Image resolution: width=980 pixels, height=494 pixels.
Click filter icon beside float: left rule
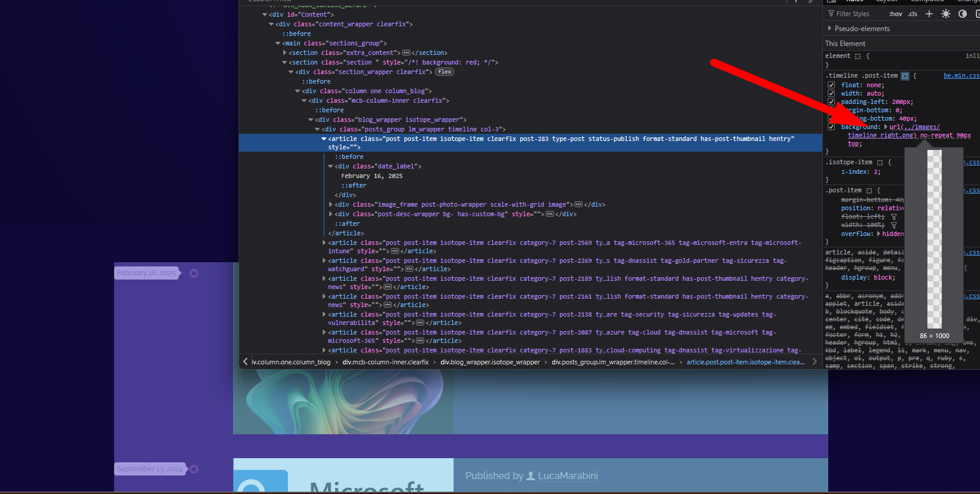click(x=894, y=217)
